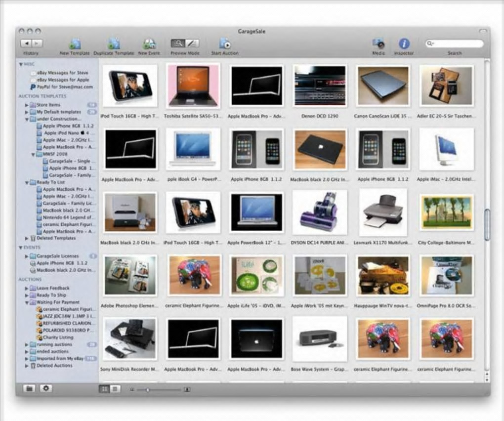Viewport: 504px width, 421px height.
Task: Collapse the MISC section triangle
Action: tap(21, 65)
